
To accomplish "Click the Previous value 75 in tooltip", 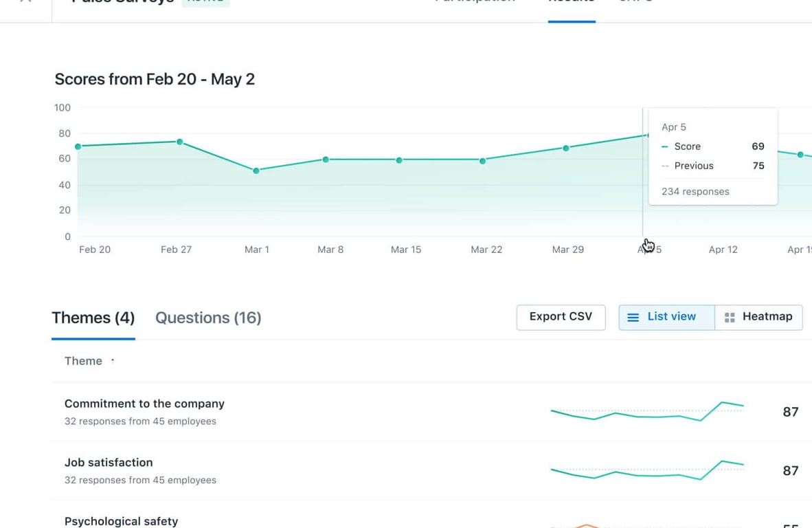I will (758, 166).
